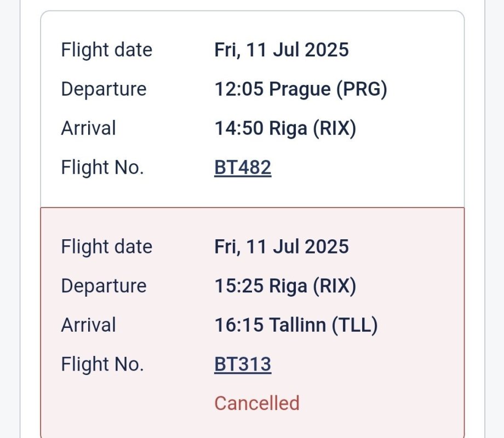Click the Departure label beside 15:25 Riga
The height and width of the screenshot is (438, 504).
(104, 286)
